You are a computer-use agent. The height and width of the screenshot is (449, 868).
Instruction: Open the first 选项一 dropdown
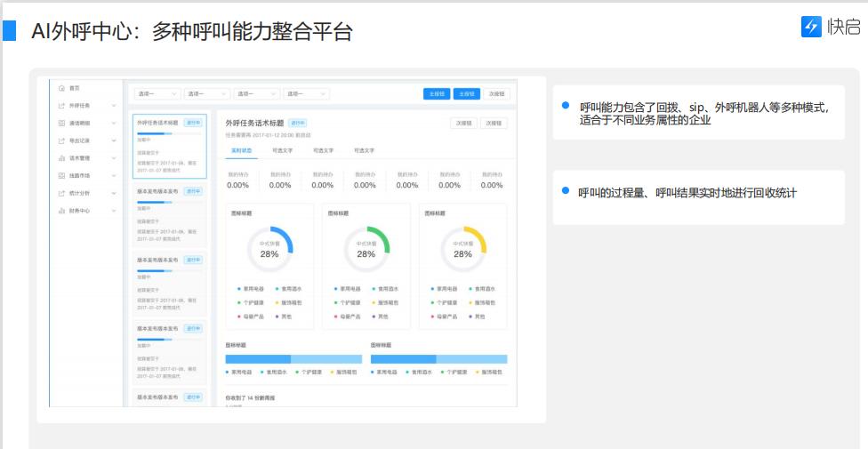[x=157, y=94]
